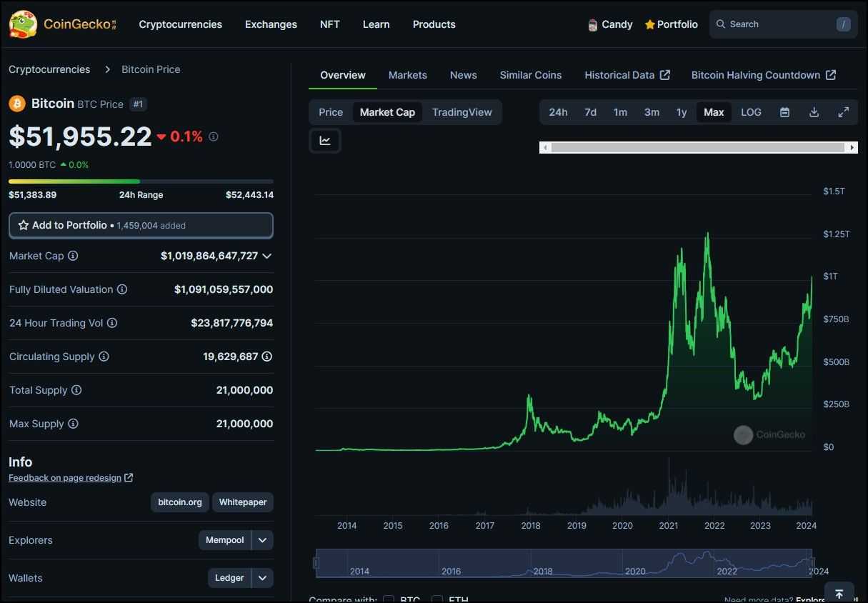This screenshot has height=603, width=868.
Task: Click info icon right of 19,629,687 value
Action: pos(267,357)
